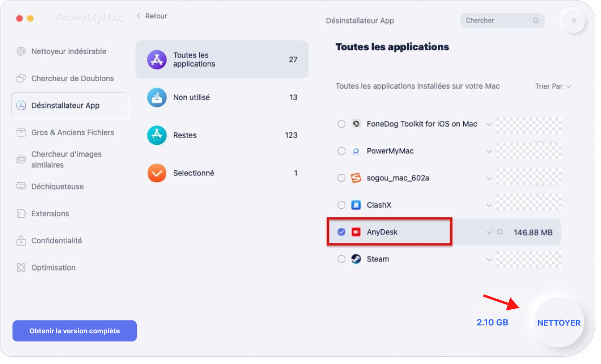601x364 pixels.
Task: Select the FoneDog Toolkit for iOS checkbox
Action: pos(341,124)
